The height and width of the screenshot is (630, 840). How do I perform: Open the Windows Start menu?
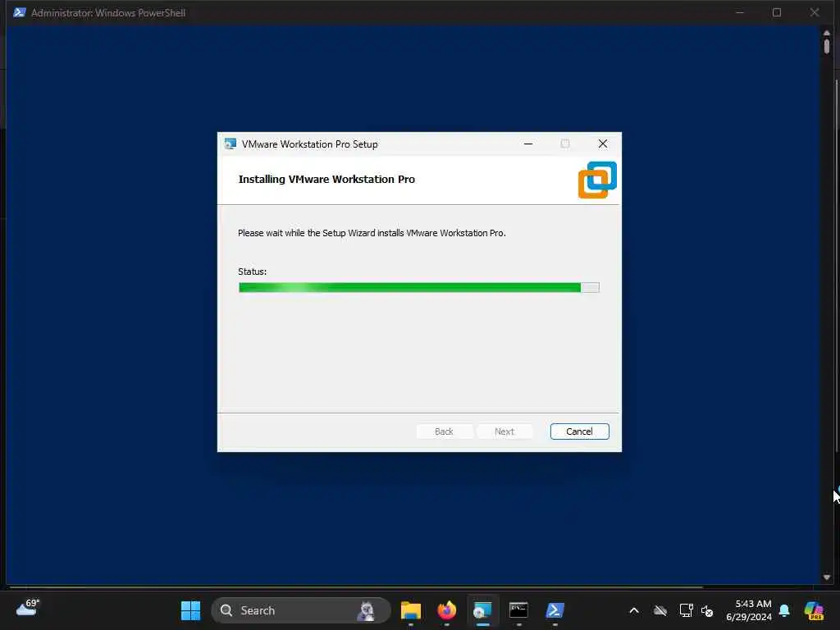tap(190, 610)
